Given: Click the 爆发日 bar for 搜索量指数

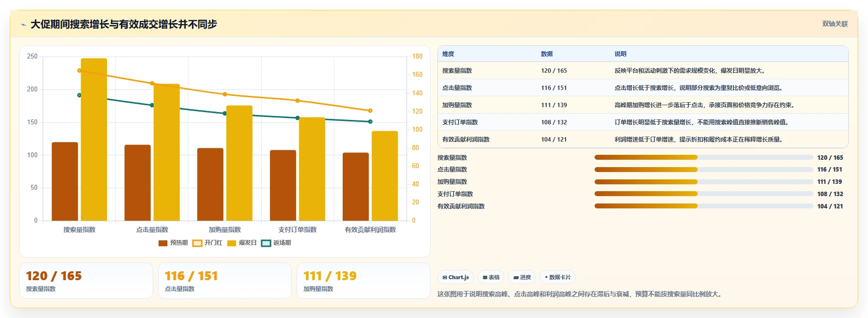Looking at the screenshot, I should click(x=94, y=140).
